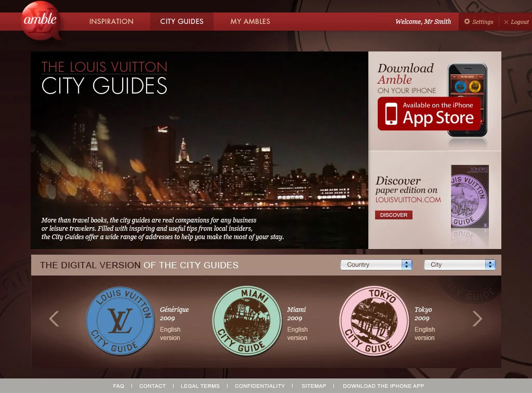Click Welcome, Mr Smith text
This screenshot has height=393, width=532.
(x=423, y=21)
